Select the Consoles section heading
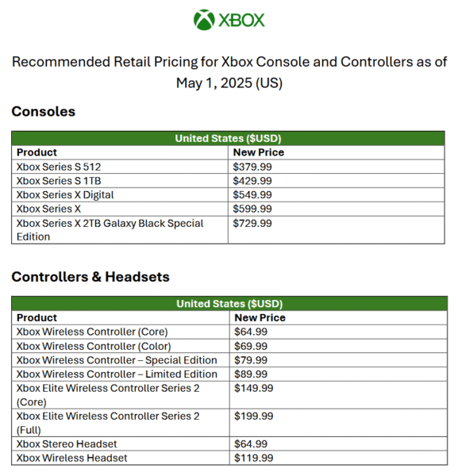The width and height of the screenshot is (458, 476). tap(44, 111)
